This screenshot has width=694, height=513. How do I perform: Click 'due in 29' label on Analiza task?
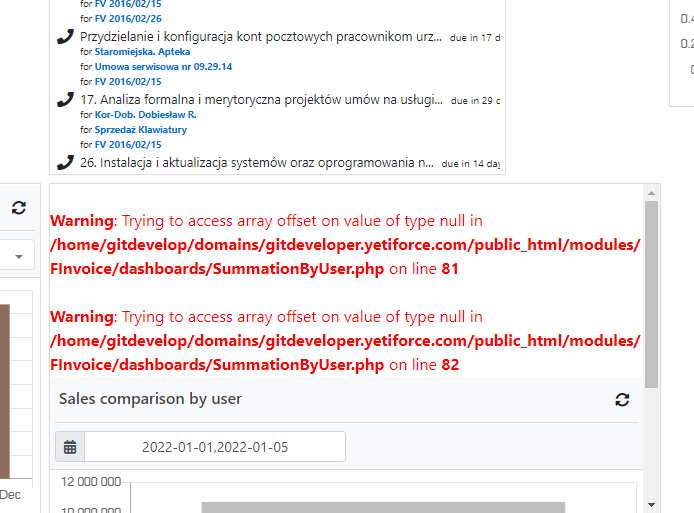coord(475,101)
